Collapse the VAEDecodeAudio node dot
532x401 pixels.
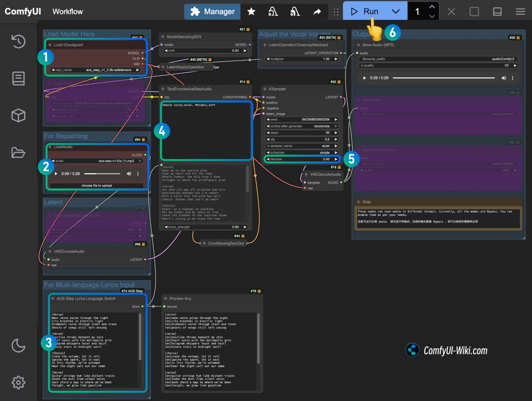(x=306, y=174)
